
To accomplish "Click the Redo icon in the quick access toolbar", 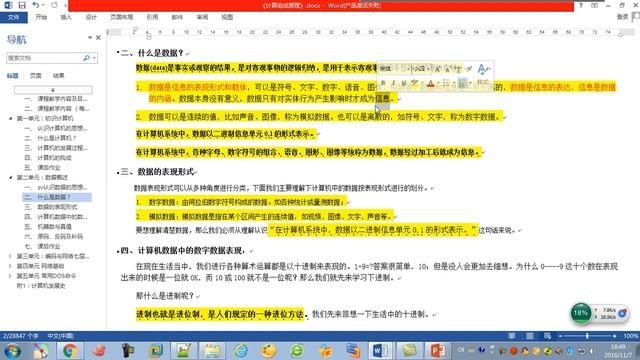I will pos(54,5).
